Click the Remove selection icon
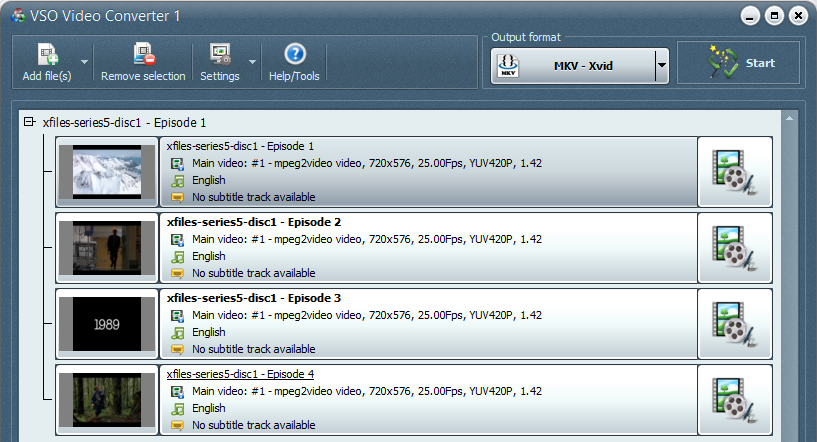This screenshot has height=442, width=817. (143, 54)
